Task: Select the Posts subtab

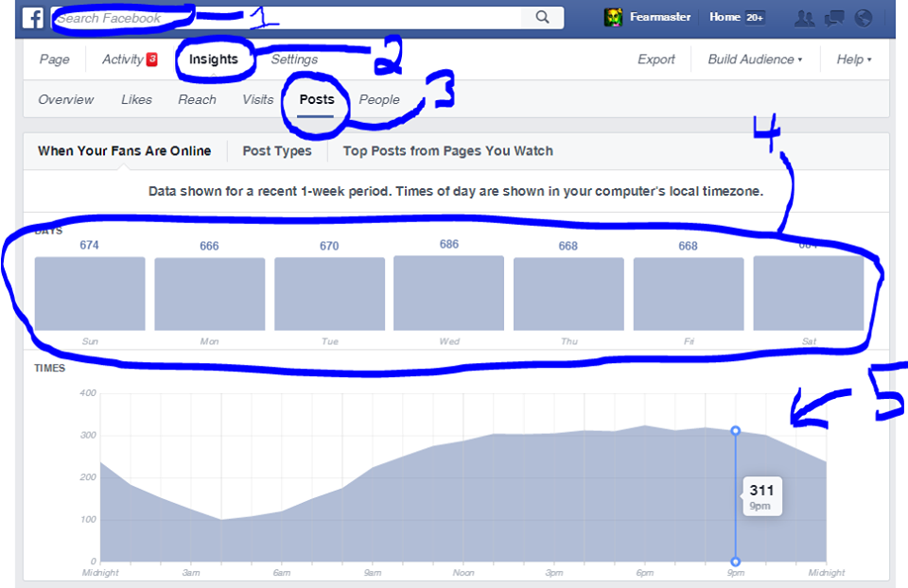Action: [x=317, y=99]
